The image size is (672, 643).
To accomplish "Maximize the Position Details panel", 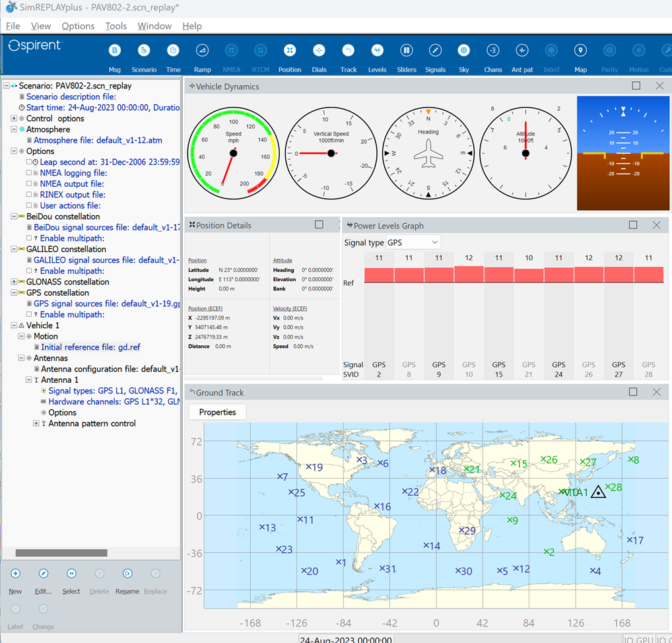I will pos(319,224).
